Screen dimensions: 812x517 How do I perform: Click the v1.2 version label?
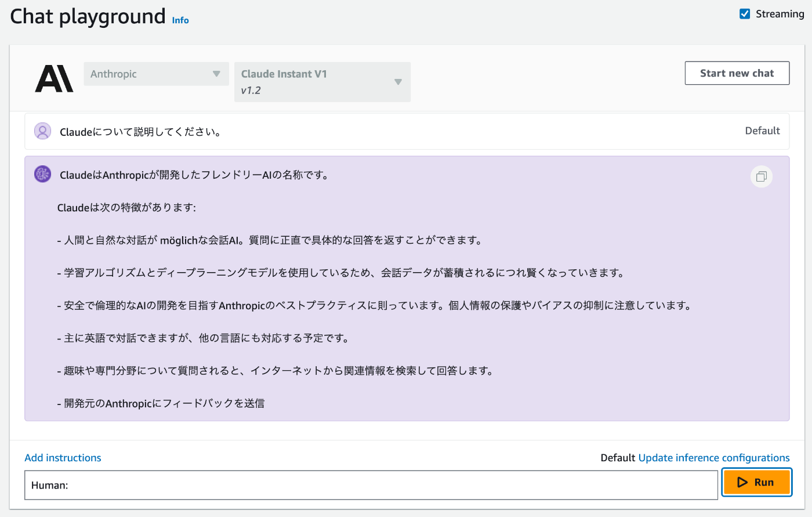click(251, 91)
